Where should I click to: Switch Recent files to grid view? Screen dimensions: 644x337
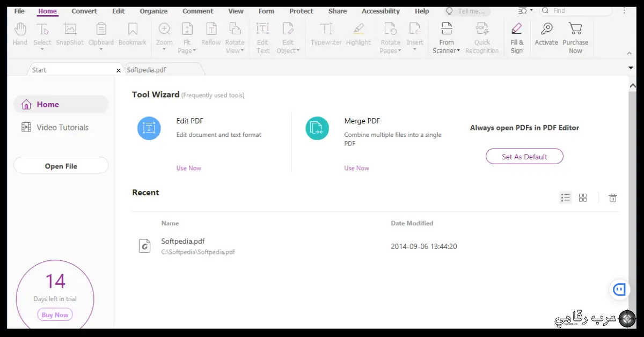(583, 197)
